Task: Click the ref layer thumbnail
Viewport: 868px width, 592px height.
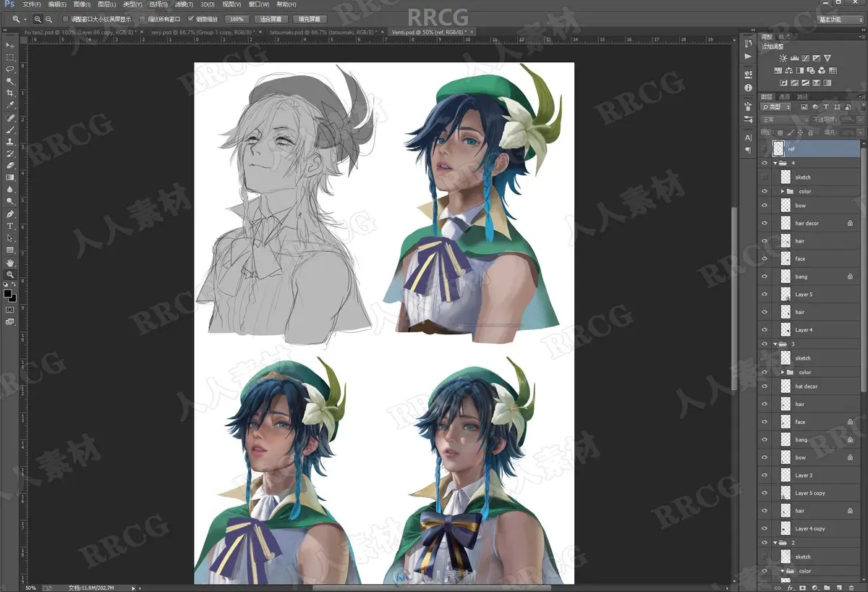Action: tap(778, 149)
